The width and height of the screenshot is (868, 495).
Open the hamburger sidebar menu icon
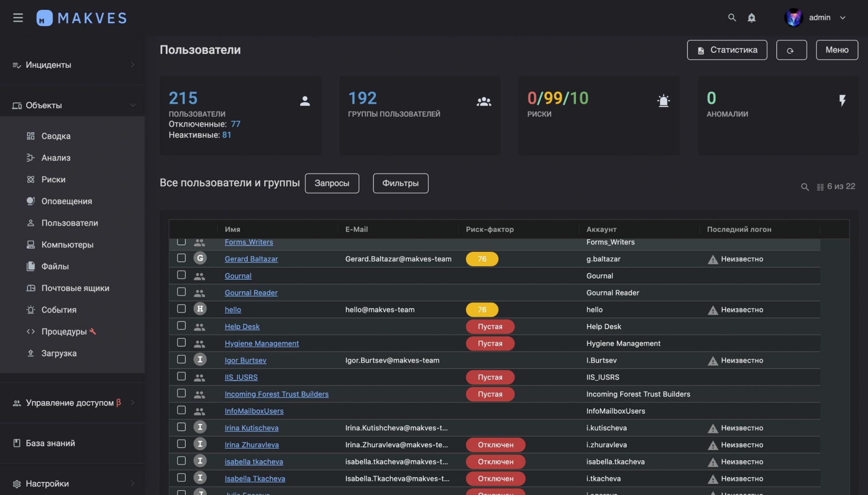click(x=18, y=18)
